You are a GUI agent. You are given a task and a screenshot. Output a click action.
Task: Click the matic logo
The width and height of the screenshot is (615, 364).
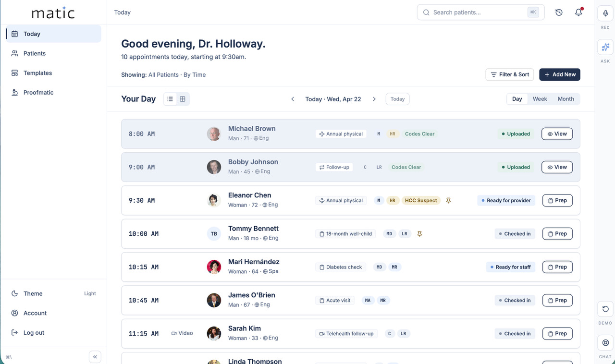pyautogui.click(x=53, y=12)
